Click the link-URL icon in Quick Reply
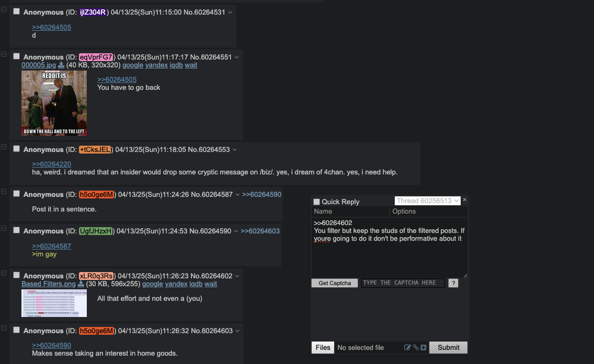594x364 pixels. point(416,347)
